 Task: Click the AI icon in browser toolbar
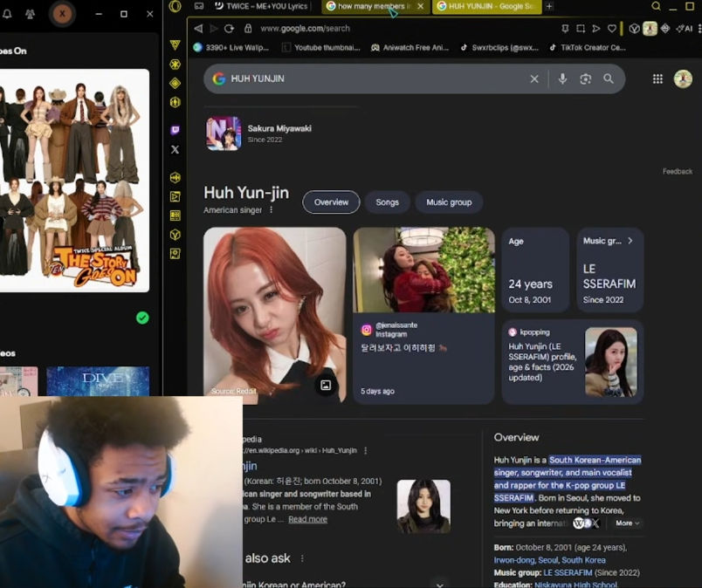click(x=684, y=29)
